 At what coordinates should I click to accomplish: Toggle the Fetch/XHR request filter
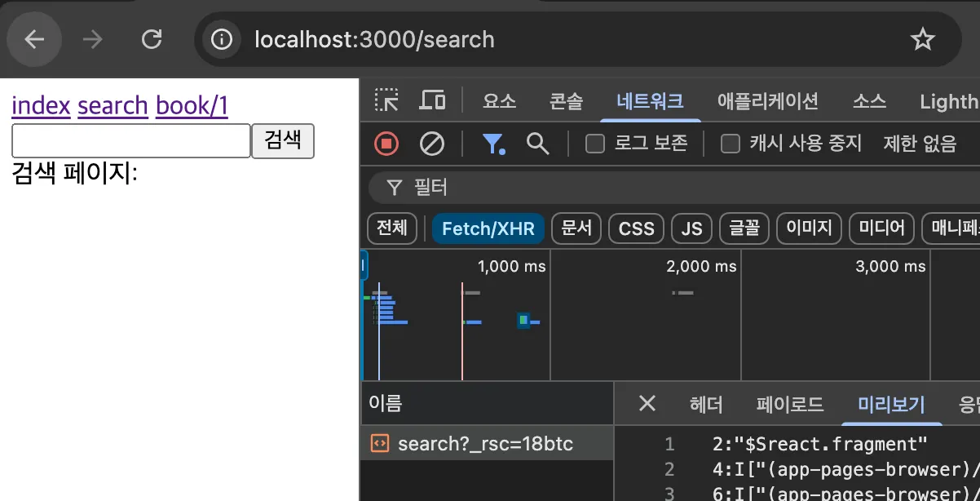pos(488,228)
